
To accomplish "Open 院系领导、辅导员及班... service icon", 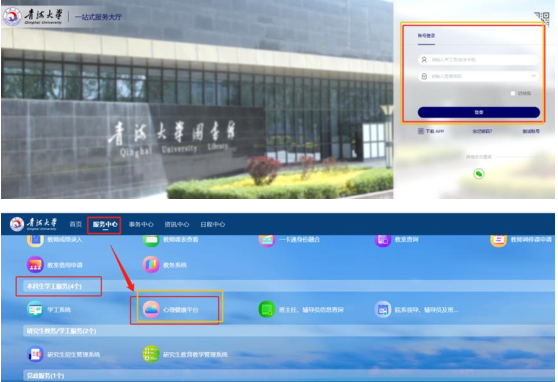I will [383, 310].
